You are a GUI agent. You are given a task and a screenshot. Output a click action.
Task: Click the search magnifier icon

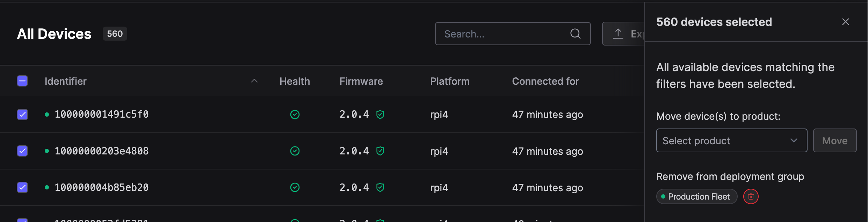pos(576,34)
